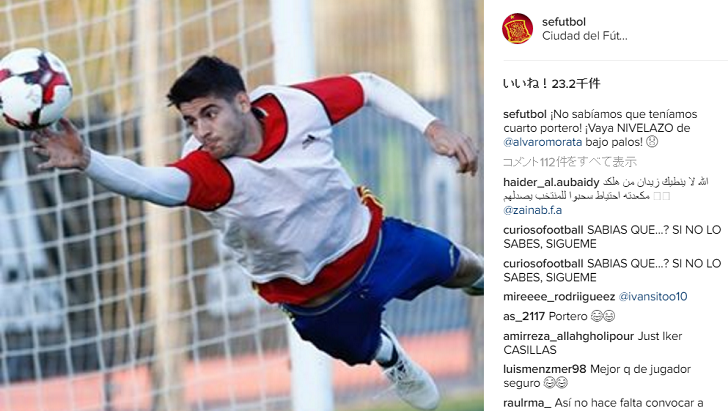Select the sefutbol username in caption
This screenshot has width=728, height=411.
525,114
